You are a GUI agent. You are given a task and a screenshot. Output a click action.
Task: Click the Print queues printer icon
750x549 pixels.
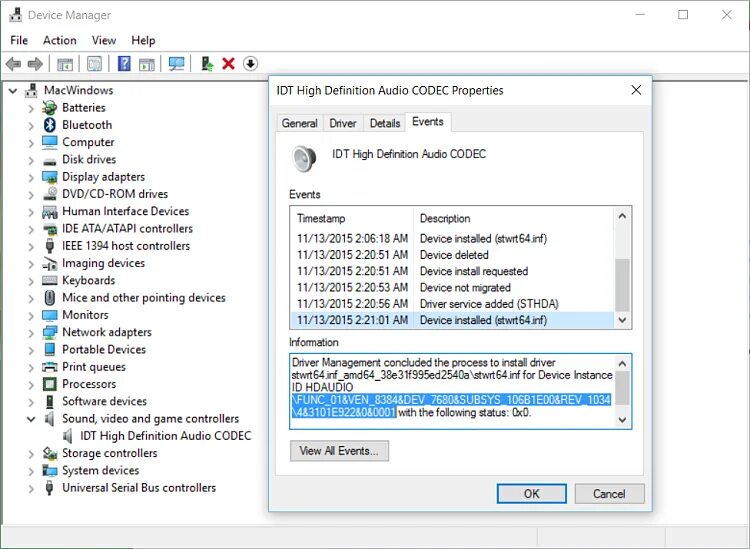pyautogui.click(x=50, y=367)
